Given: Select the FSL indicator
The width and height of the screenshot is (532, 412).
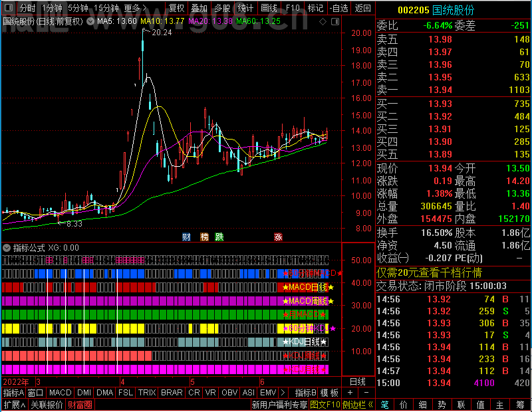Looking at the screenshot, I should coord(126,393).
